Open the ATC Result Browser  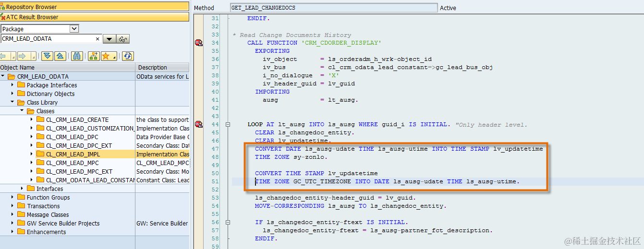click(x=95, y=17)
